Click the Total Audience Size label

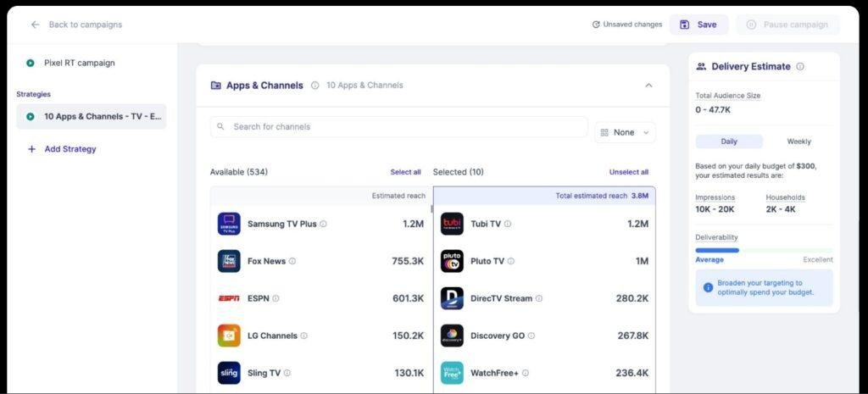728,96
